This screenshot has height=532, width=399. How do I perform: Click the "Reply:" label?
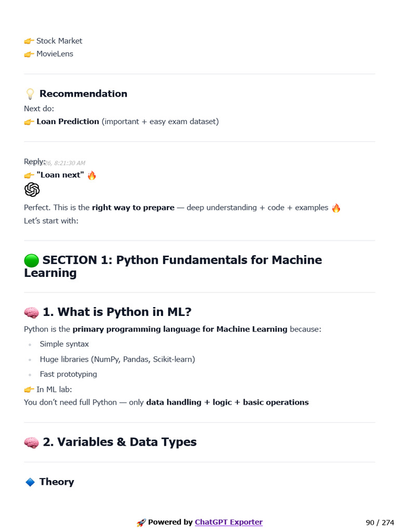click(35, 162)
